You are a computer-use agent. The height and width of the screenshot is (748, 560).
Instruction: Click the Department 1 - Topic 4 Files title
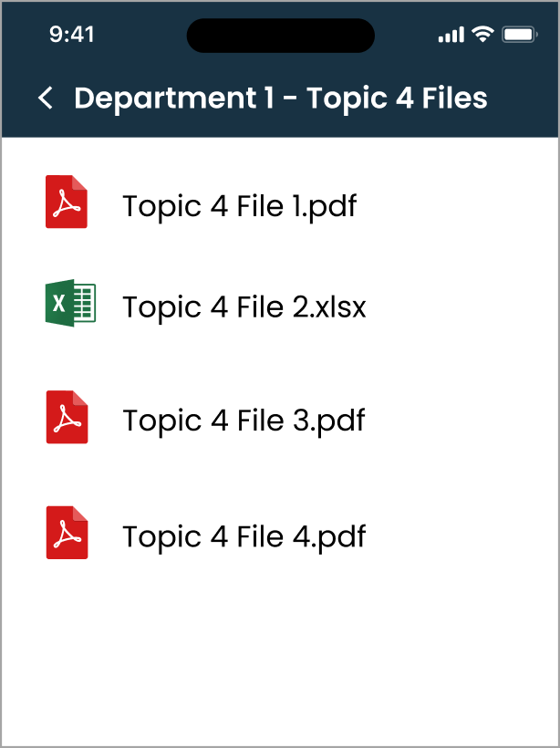click(x=280, y=98)
